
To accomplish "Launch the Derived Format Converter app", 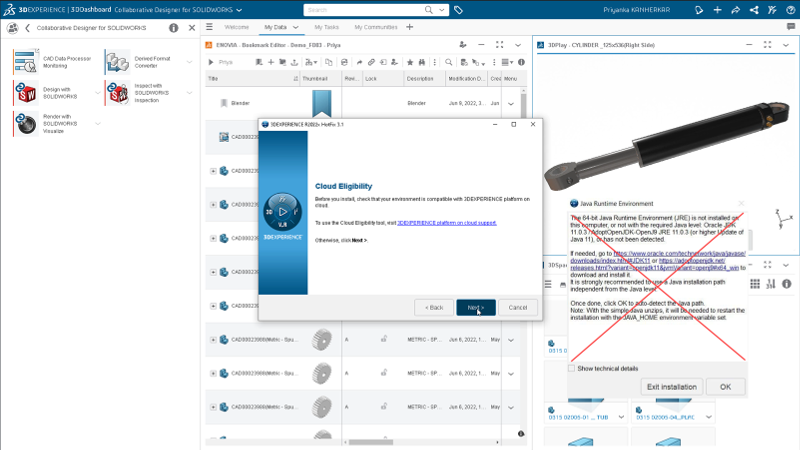I will pyautogui.click(x=117, y=62).
